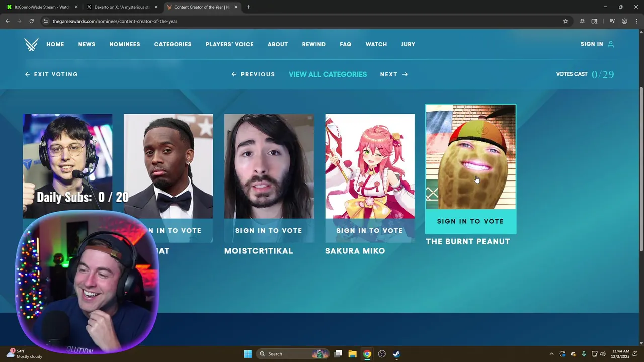Open OBS Studio from the taskbar
The image size is (644, 362).
(382, 354)
